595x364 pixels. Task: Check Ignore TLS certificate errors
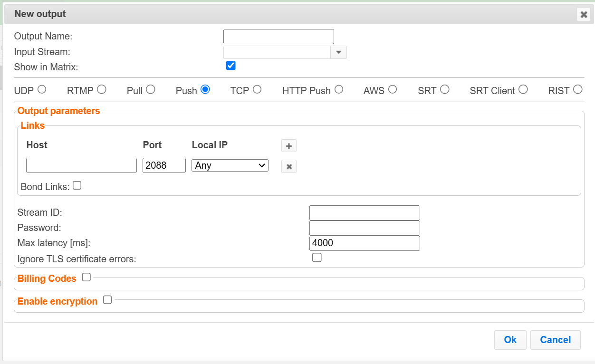317,257
